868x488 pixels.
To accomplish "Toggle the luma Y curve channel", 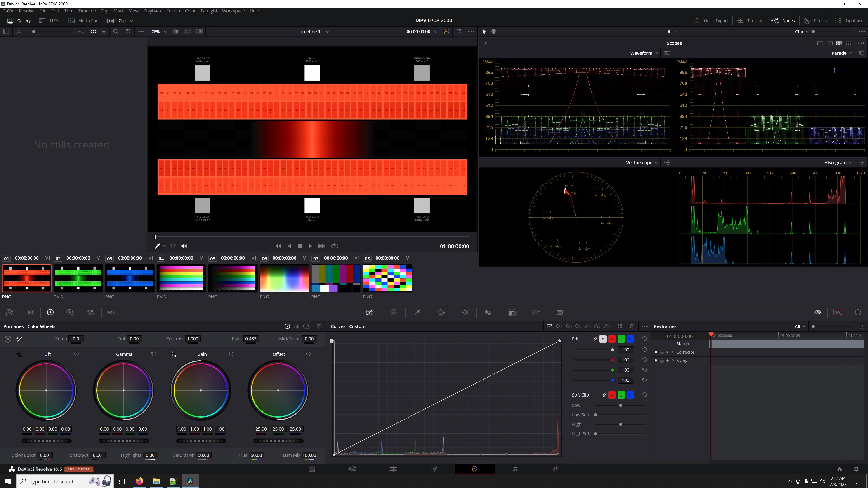I will coord(603,339).
